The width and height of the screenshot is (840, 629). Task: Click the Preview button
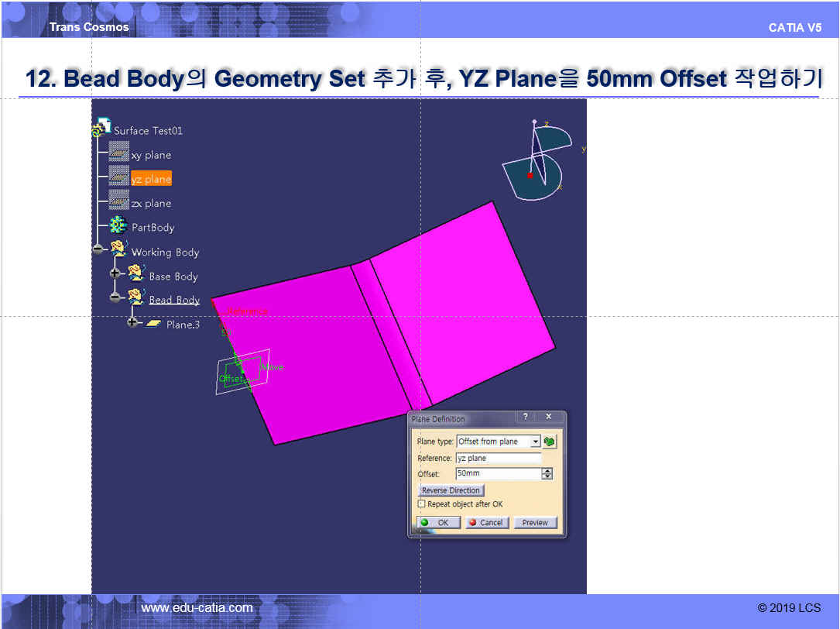[x=535, y=522]
